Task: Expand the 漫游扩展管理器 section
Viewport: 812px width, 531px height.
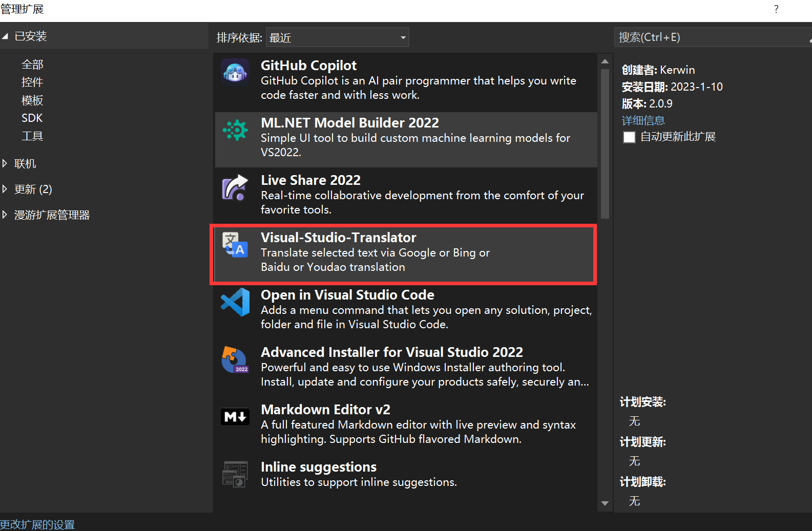Action: 5,215
